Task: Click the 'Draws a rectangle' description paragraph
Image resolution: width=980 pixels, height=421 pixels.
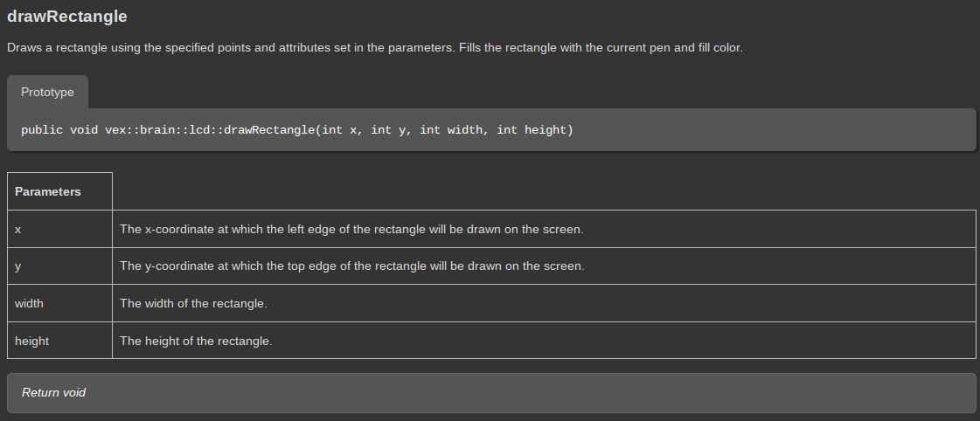Action: (x=374, y=47)
